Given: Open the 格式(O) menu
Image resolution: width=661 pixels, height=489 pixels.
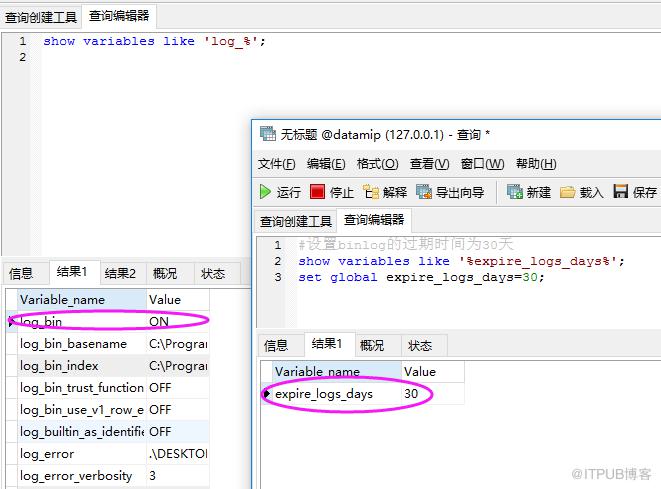Looking at the screenshot, I should [x=377, y=164].
